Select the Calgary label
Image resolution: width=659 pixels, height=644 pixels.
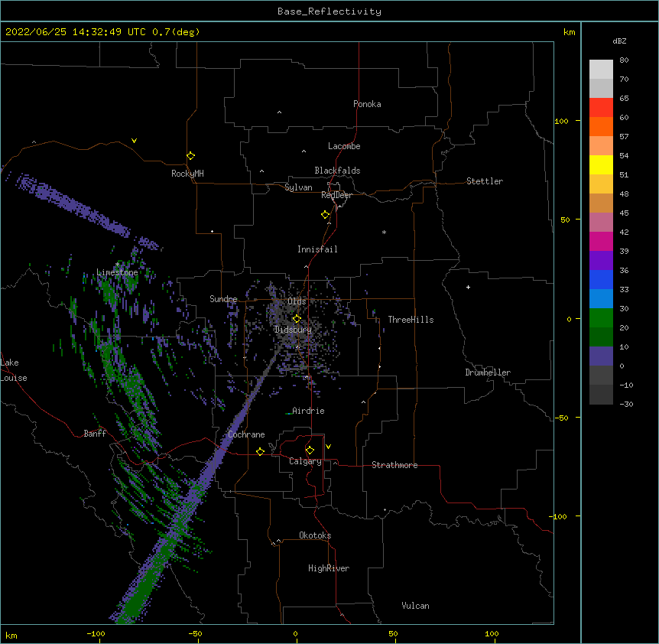point(306,461)
